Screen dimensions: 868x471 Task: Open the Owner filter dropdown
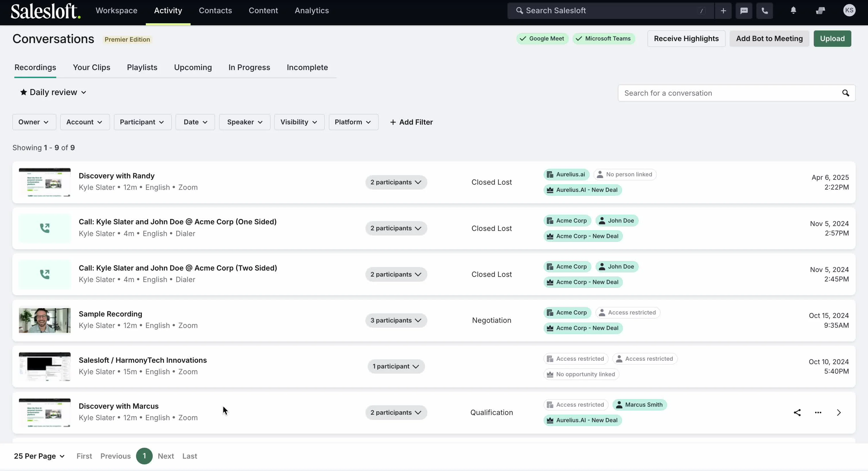(34, 122)
